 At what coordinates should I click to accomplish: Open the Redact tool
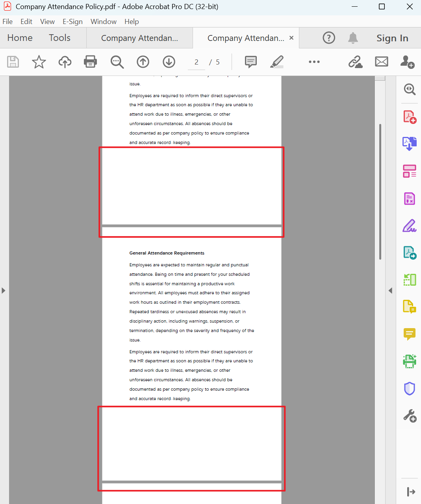(410, 199)
